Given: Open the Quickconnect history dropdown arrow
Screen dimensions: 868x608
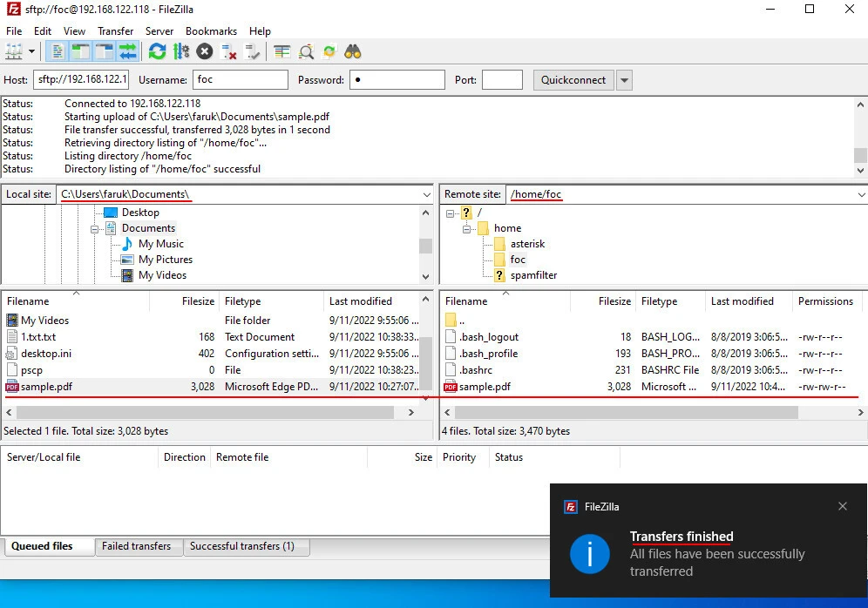Looking at the screenshot, I should [x=624, y=80].
